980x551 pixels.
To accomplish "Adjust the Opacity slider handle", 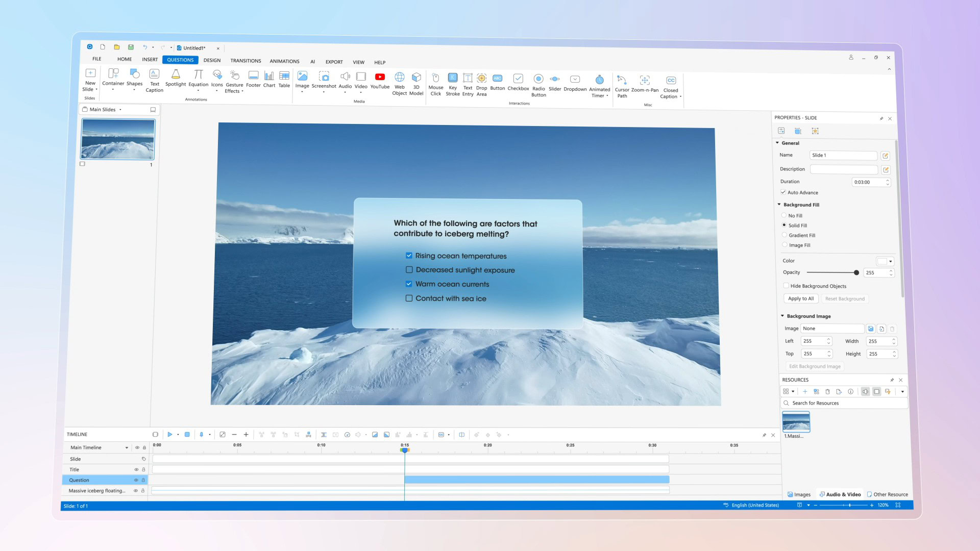I will pos(856,272).
